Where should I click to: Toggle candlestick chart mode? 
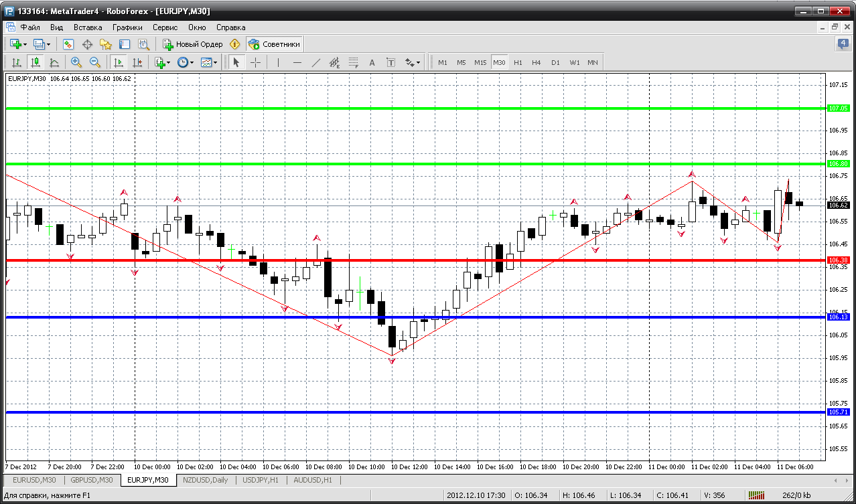tap(35, 62)
